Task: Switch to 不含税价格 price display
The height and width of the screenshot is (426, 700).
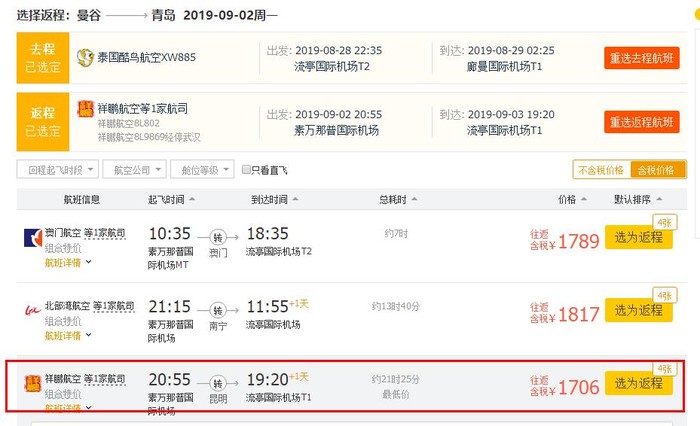Action: pyautogui.click(x=601, y=170)
